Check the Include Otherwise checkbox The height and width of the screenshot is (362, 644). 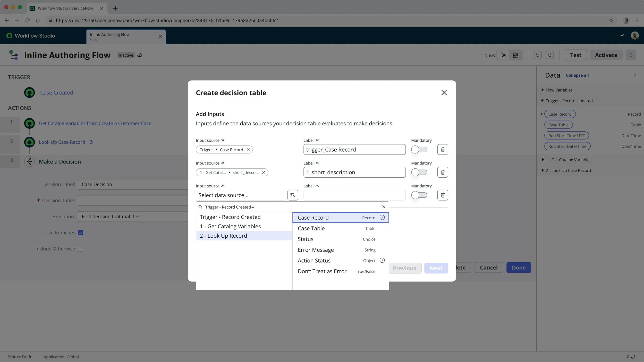(x=81, y=249)
